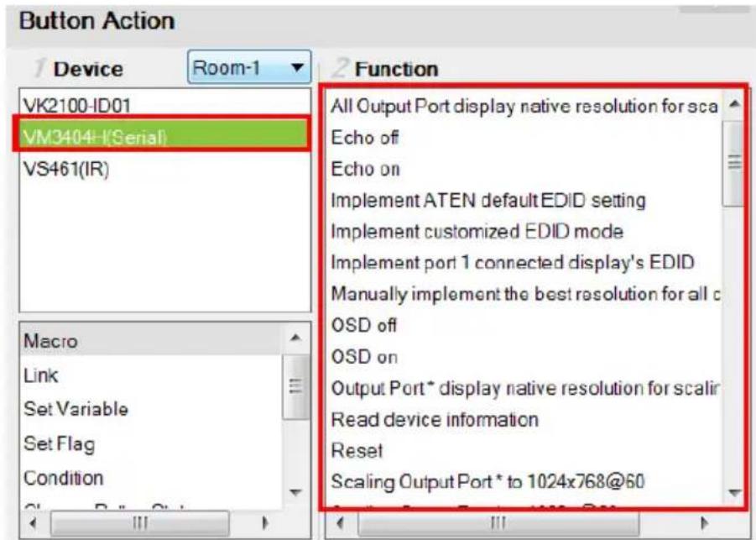The width and height of the screenshot is (756, 540).
Task: Select Echo off function
Action: coord(524,138)
